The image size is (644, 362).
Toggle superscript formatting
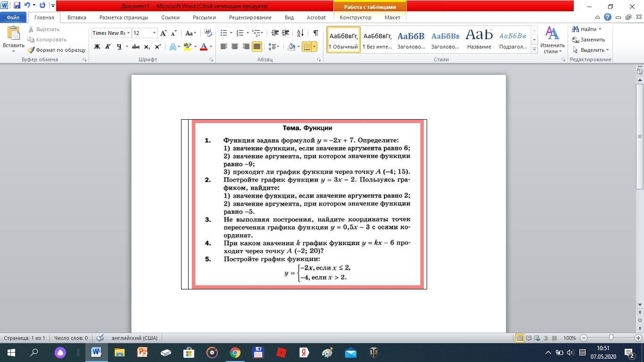point(157,47)
